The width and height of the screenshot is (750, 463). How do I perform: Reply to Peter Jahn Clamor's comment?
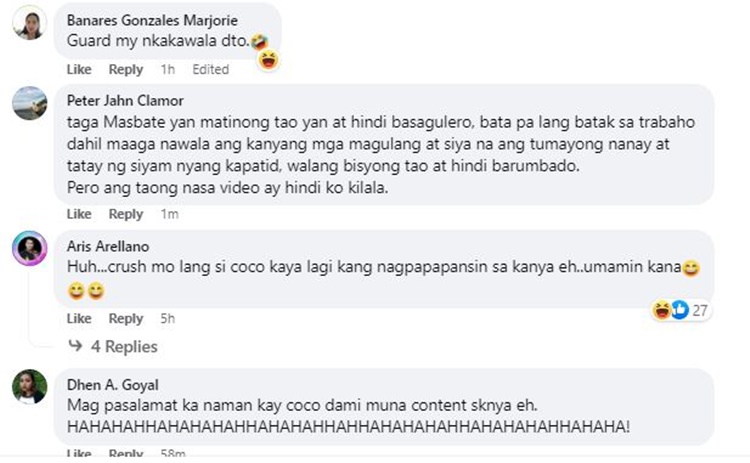click(x=126, y=214)
